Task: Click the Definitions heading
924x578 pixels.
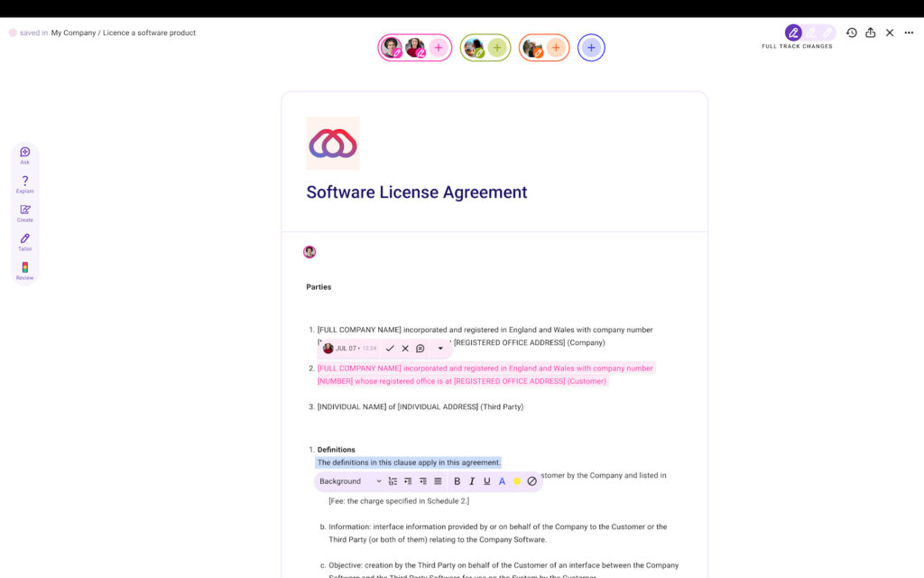Action: (x=336, y=450)
